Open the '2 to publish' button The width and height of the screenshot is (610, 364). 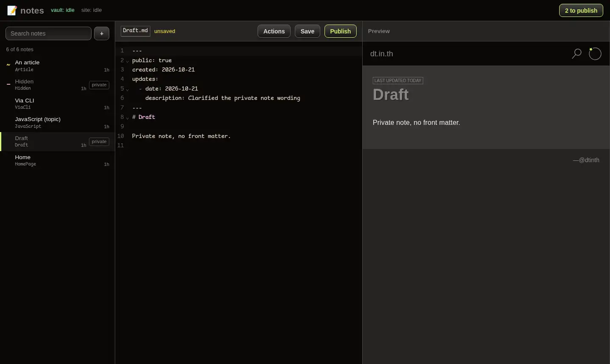[x=581, y=11]
